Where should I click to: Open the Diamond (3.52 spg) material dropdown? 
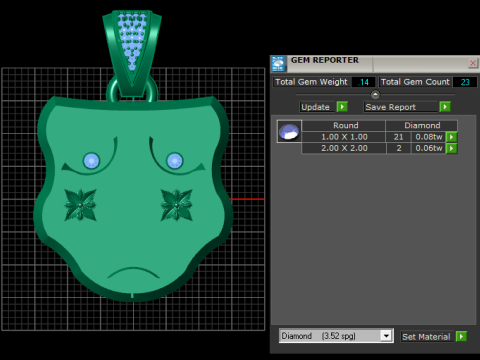[386, 336]
